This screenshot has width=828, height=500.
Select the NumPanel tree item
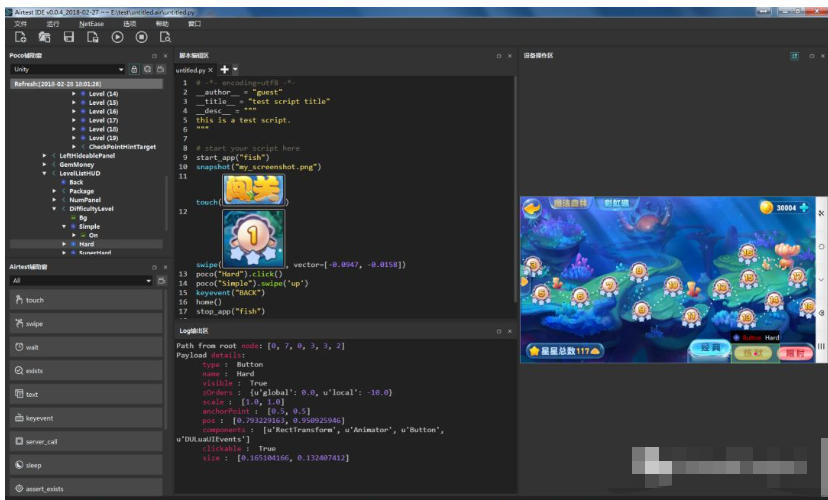(85, 200)
